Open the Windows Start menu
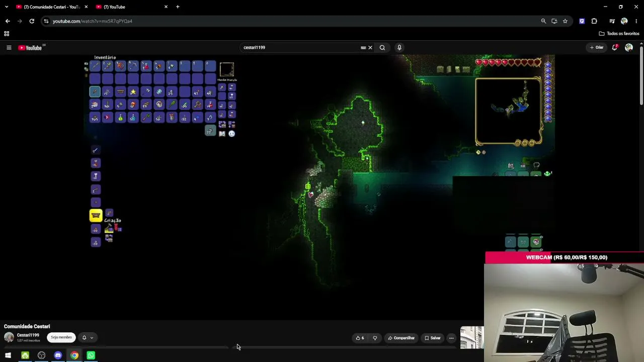The image size is (644, 362). (x=8, y=355)
